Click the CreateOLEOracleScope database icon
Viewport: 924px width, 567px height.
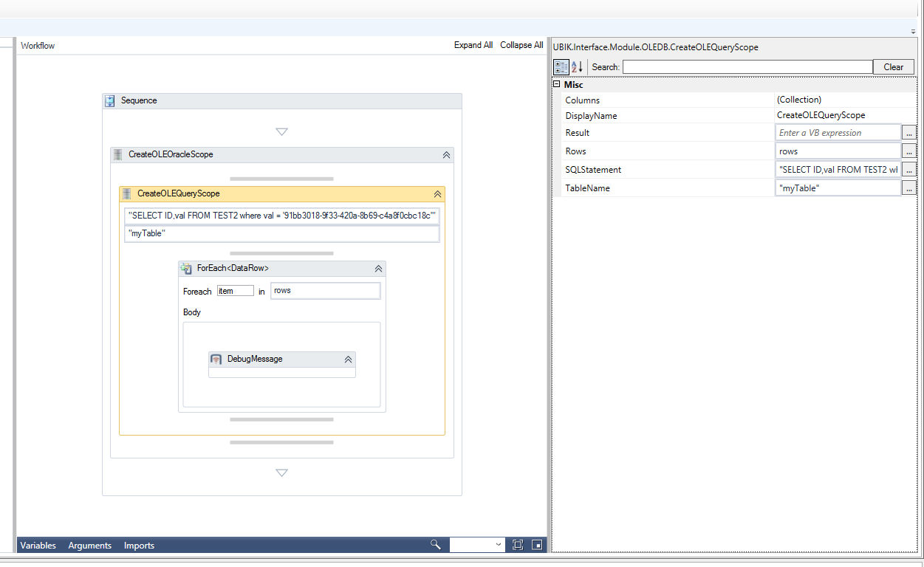[x=118, y=155]
